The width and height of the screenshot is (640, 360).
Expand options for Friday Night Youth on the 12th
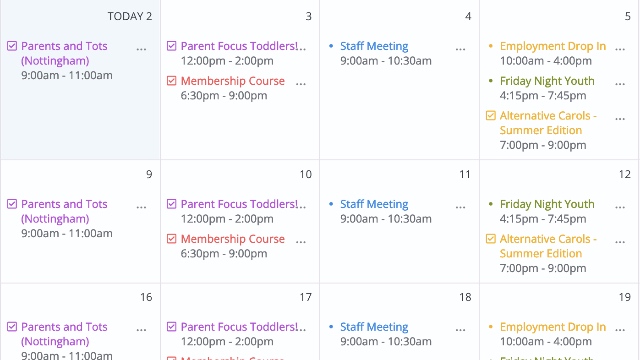pos(620,207)
